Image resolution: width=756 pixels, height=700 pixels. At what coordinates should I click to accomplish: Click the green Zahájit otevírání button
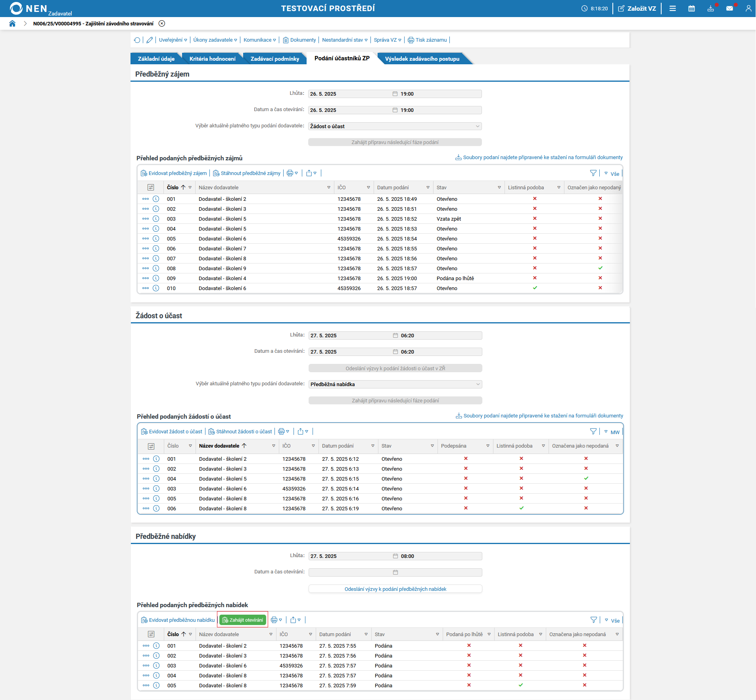point(243,620)
